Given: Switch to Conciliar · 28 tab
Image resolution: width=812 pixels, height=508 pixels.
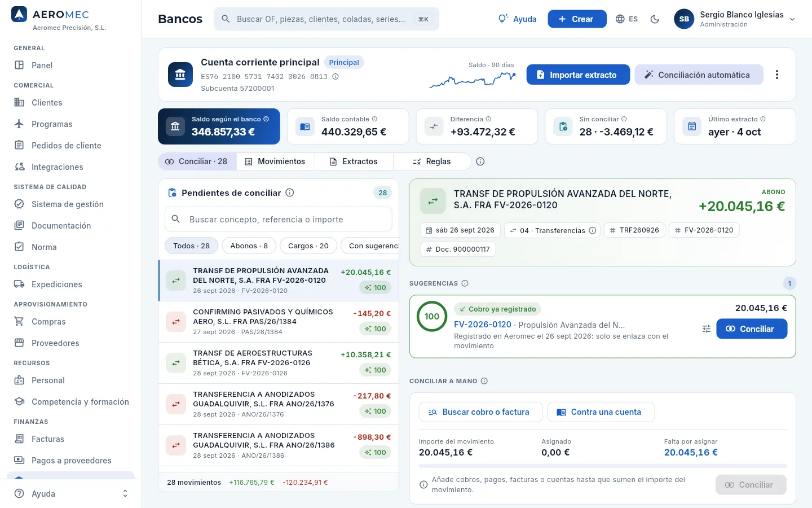Looking at the screenshot, I should (x=196, y=161).
